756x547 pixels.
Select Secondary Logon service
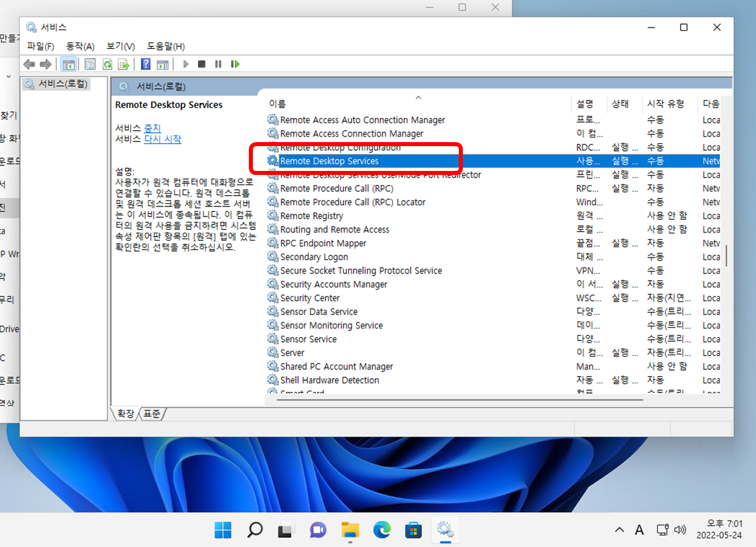coord(314,257)
